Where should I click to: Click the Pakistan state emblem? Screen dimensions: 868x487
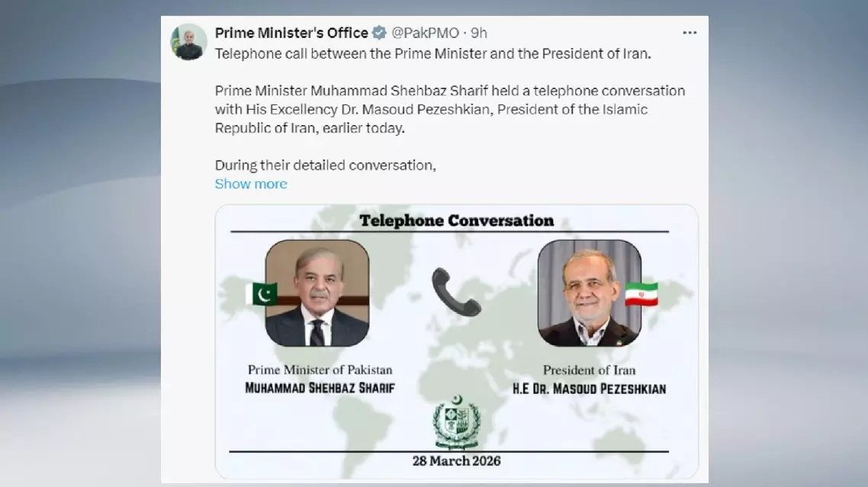[456, 422]
